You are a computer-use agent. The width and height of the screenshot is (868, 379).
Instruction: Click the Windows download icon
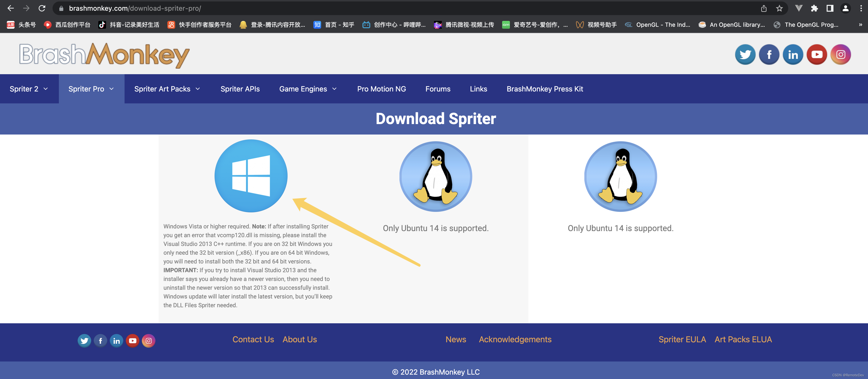[x=251, y=176]
